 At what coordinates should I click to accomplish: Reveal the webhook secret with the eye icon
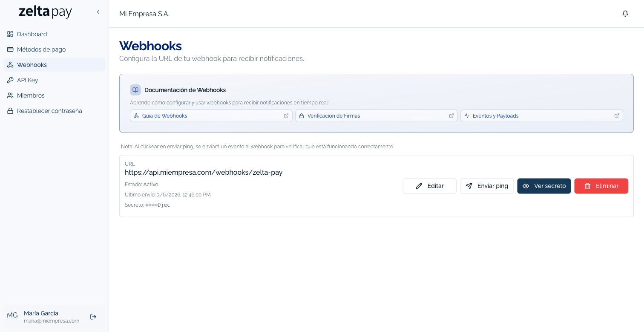(x=526, y=186)
